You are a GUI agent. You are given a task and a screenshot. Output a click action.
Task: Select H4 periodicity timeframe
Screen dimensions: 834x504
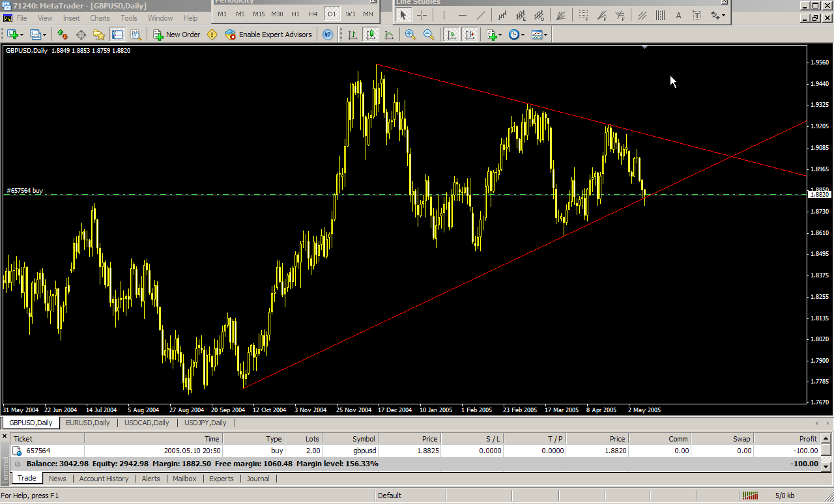click(x=313, y=14)
